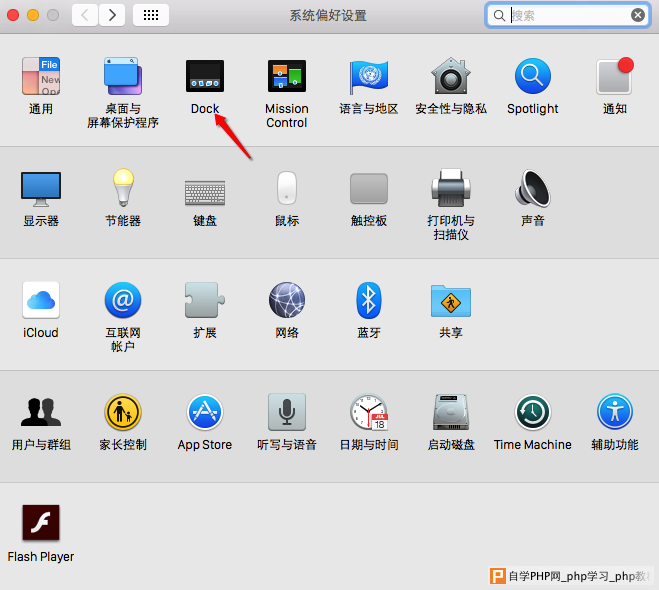The image size is (659, 590).
Task: Click the show-all grid button
Action: point(151,15)
